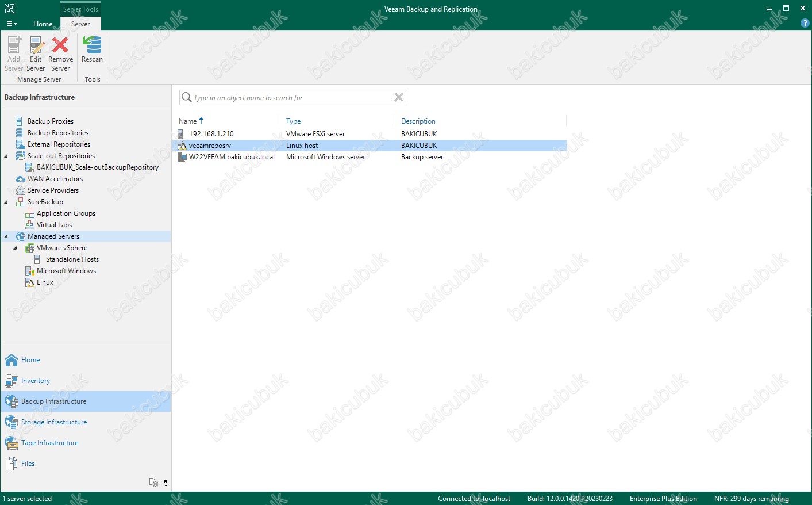
Task: Click the VMware vSphere icon
Action: [30, 248]
